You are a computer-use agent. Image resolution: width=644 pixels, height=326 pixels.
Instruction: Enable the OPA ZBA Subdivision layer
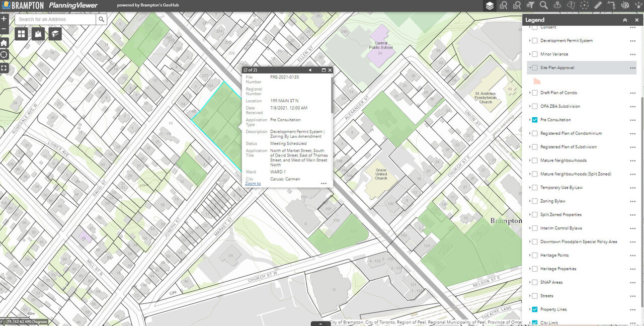tap(535, 107)
